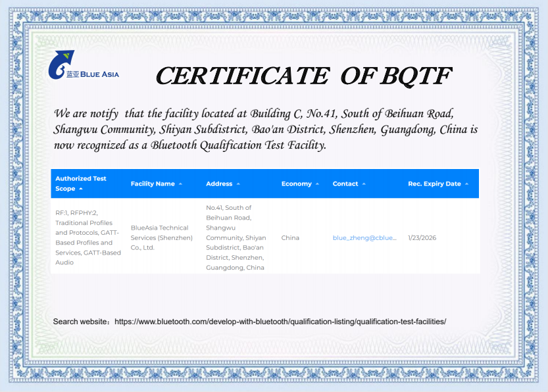Click the China economy cell

point(290,238)
